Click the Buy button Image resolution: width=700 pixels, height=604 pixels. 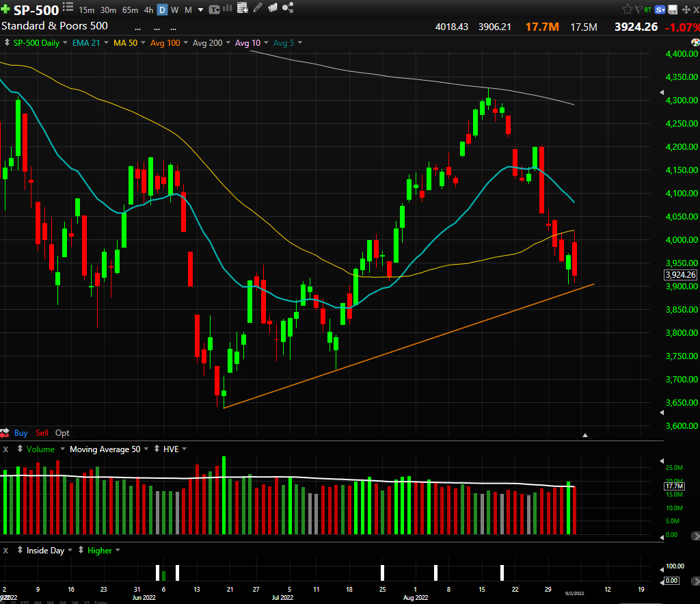point(21,432)
